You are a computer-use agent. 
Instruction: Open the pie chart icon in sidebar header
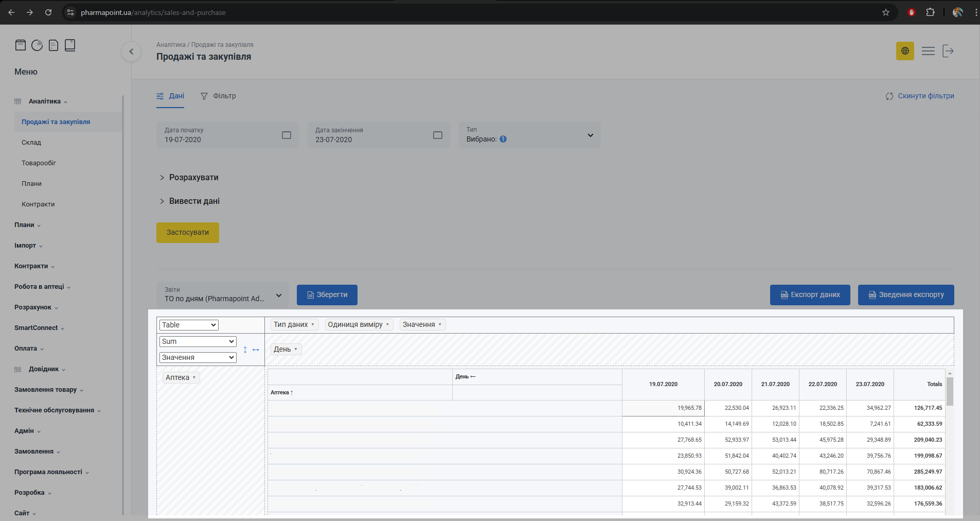click(x=37, y=45)
